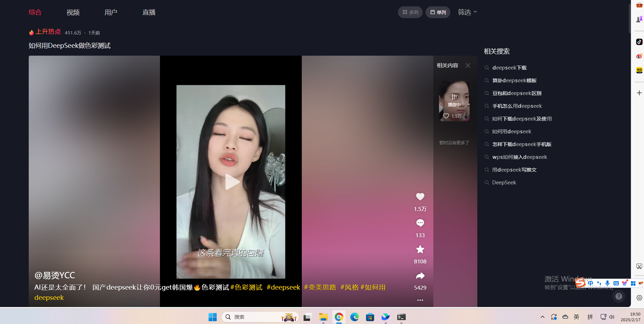The width and height of the screenshot is (644, 324).
Task: Open the Windows Start menu
Action: tap(212, 317)
